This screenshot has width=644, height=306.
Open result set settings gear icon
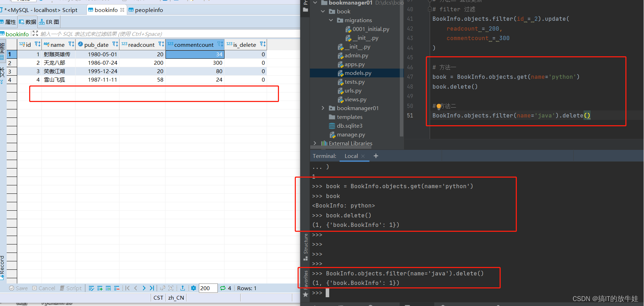(x=193, y=288)
